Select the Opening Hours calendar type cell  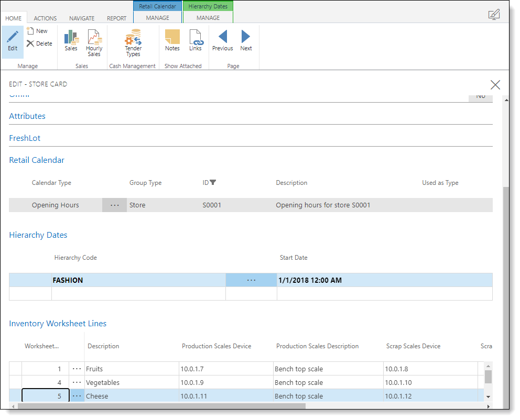[x=56, y=205]
